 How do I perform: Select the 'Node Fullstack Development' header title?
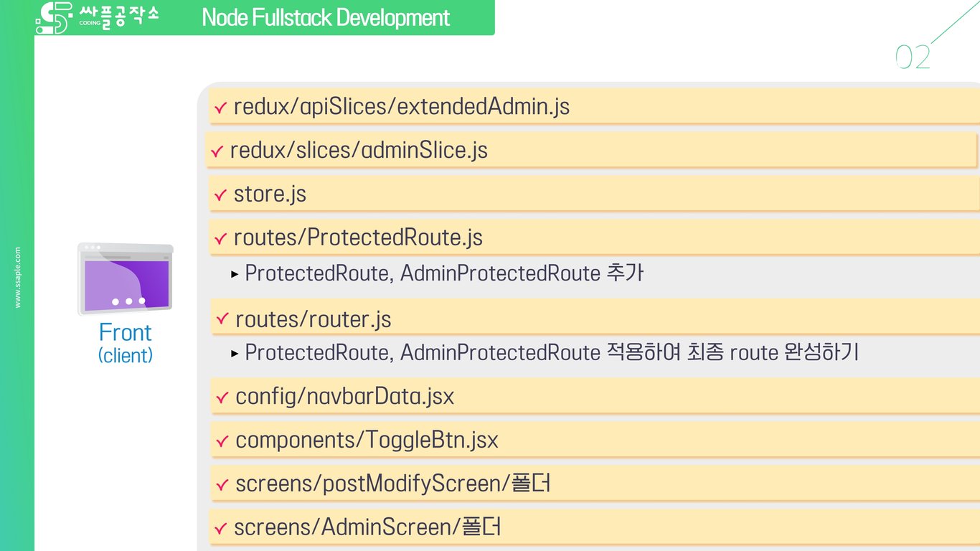point(326,18)
